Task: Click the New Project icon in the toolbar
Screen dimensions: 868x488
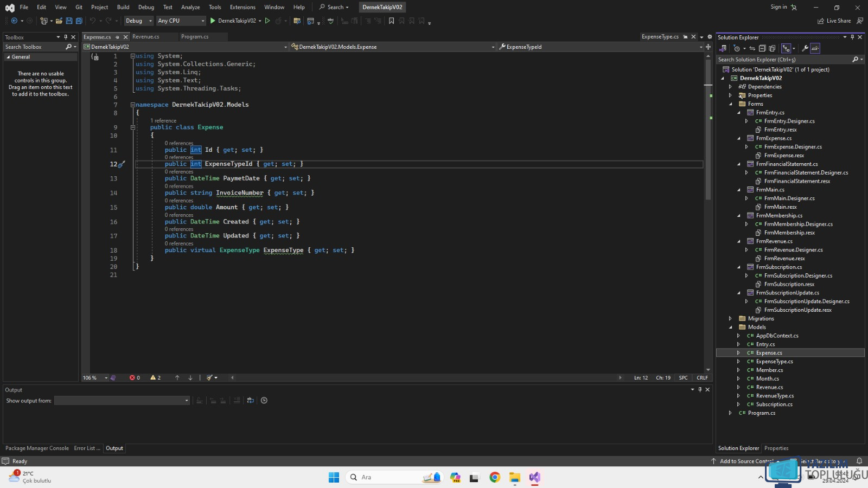Action: 44,21
